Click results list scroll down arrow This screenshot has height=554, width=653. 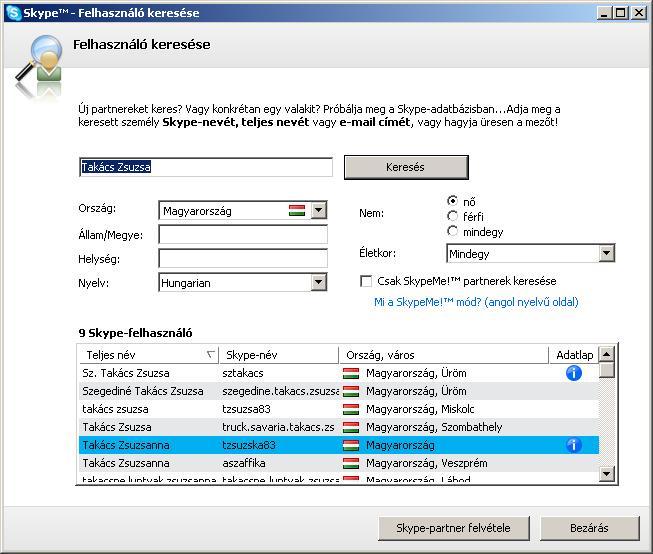(607, 474)
